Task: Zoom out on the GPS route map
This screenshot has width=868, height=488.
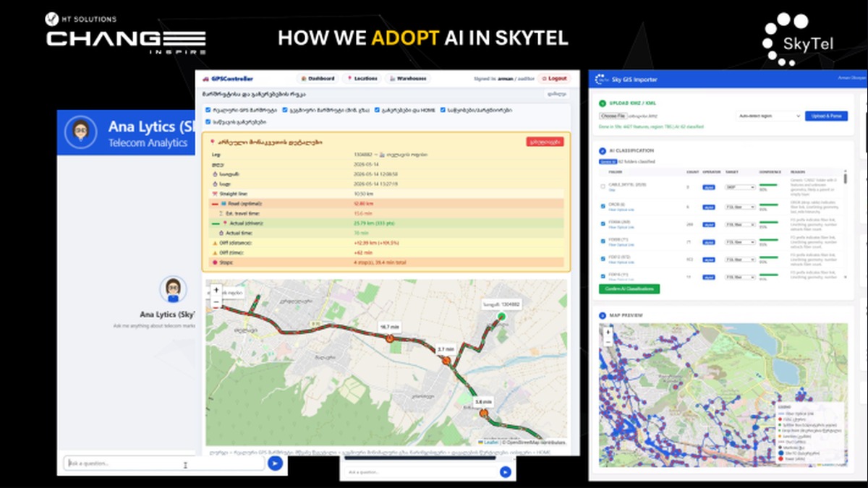Action: tap(216, 301)
